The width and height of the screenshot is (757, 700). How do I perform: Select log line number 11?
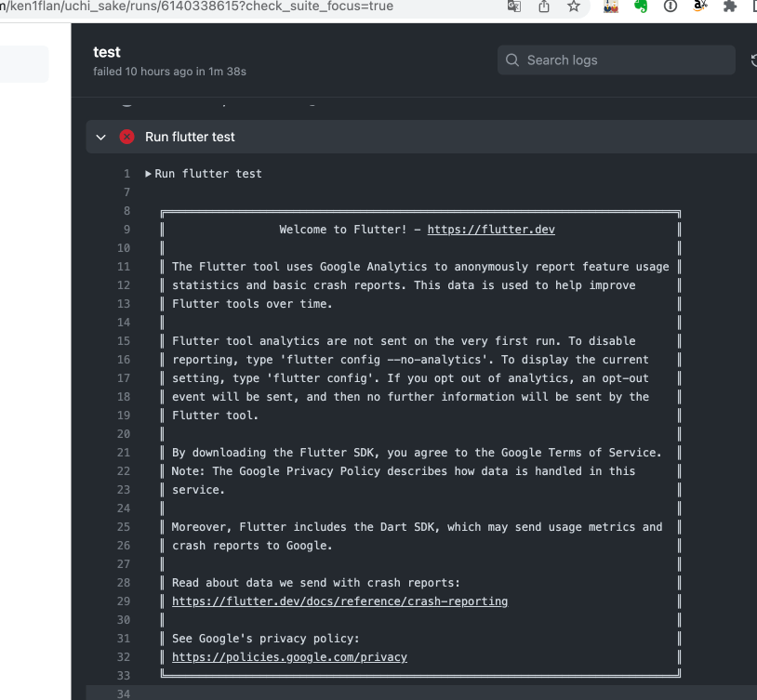pyautogui.click(x=124, y=267)
